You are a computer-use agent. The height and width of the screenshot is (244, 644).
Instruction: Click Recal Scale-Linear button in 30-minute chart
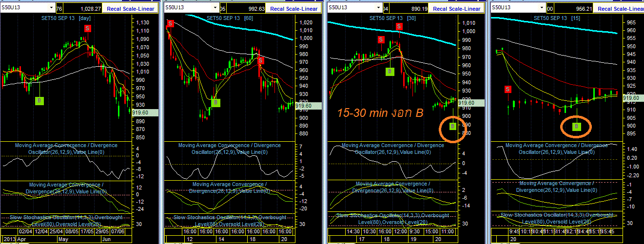[x=457, y=8]
